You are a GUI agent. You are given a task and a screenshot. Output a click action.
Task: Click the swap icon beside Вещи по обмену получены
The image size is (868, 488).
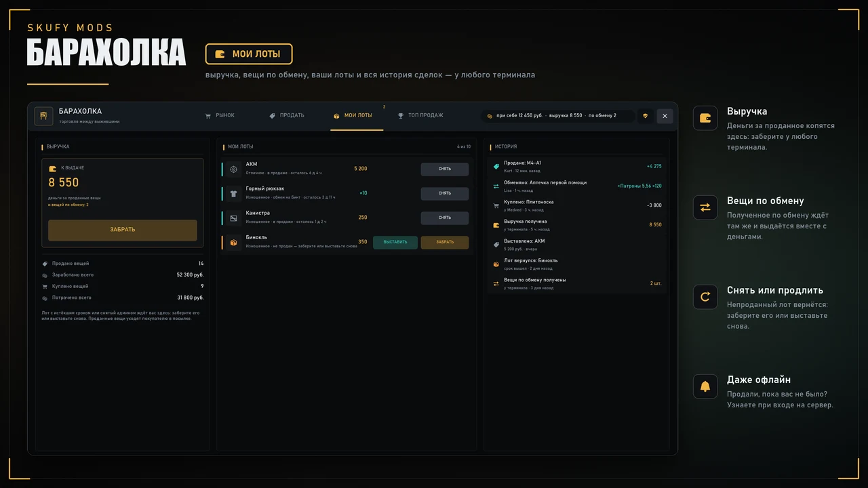496,283
